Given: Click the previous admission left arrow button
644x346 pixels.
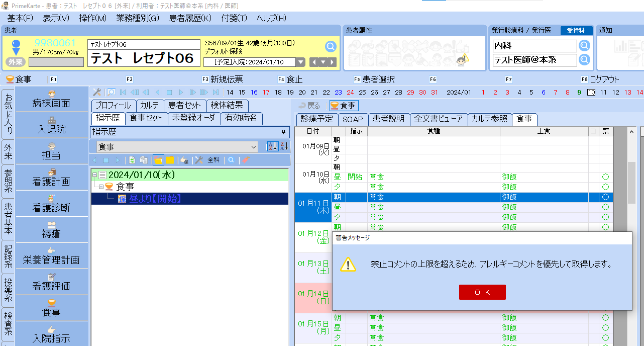Looking at the screenshot, I should click(314, 62).
